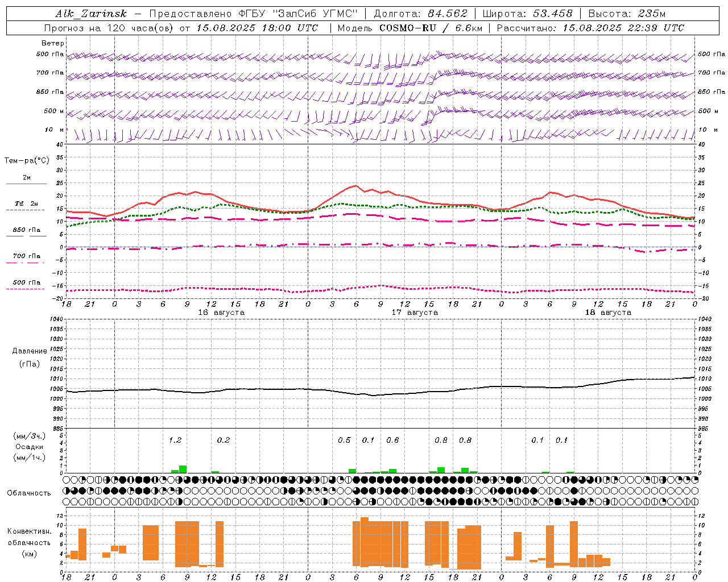This screenshot has height=582, width=728.
Task: Click the 40 tick at the top of the left temperature axis
Action: [x=59, y=144]
